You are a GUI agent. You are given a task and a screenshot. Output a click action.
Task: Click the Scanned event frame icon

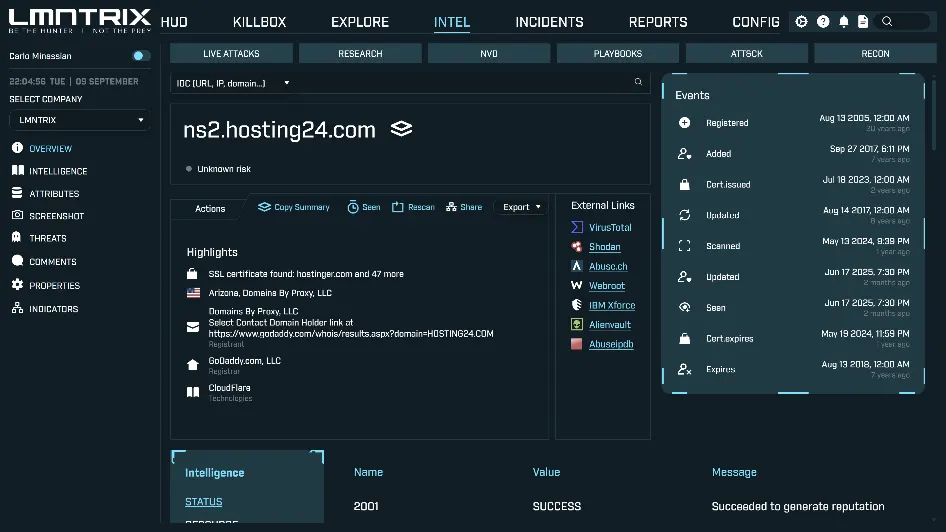click(x=684, y=245)
